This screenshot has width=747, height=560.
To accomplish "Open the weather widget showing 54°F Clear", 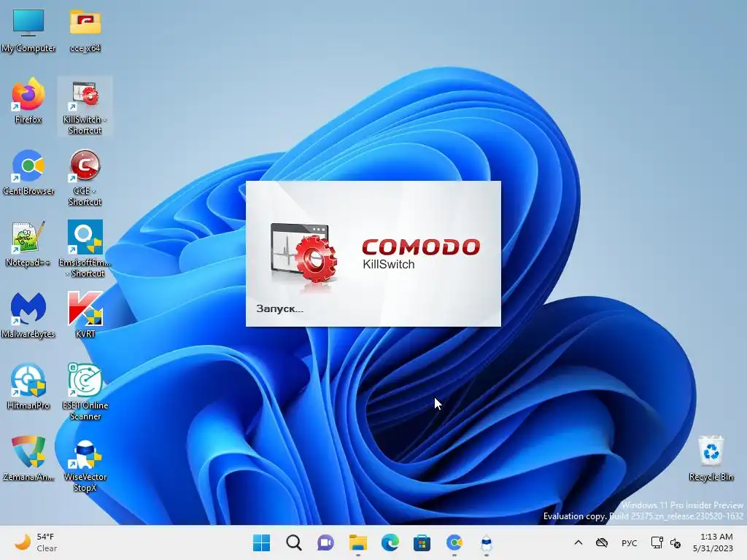I will (36, 542).
